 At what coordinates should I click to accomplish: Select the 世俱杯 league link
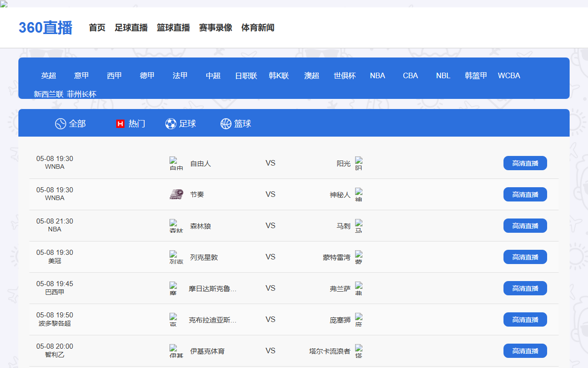345,76
